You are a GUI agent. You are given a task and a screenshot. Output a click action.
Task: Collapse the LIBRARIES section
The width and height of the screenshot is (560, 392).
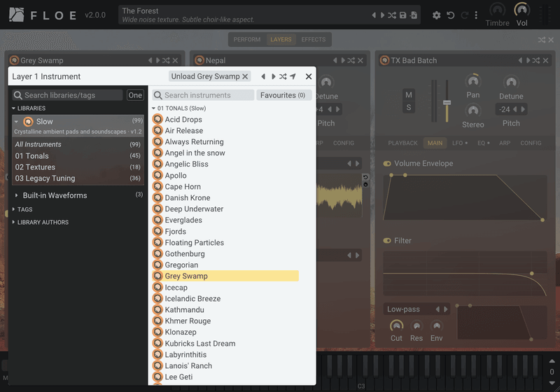pyautogui.click(x=29, y=108)
